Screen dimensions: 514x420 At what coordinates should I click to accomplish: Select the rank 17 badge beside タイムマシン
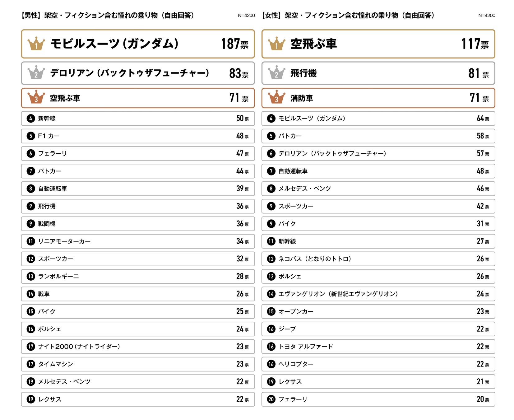[x=31, y=364]
